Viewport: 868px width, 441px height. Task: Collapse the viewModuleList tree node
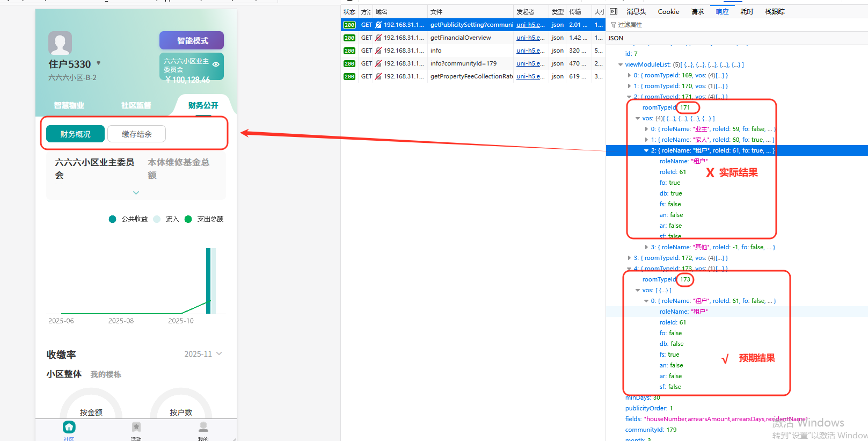[621, 64]
